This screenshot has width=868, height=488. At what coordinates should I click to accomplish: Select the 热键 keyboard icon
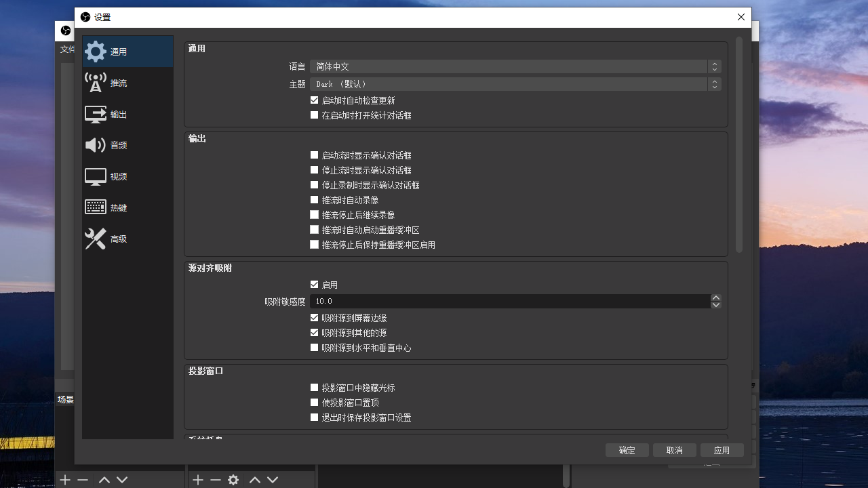(95, 207)
